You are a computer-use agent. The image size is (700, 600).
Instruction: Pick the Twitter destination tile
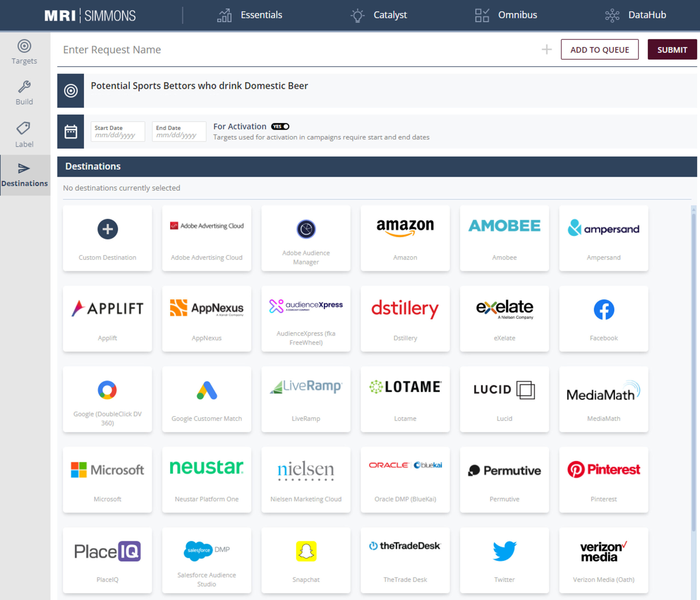point(504,560)
